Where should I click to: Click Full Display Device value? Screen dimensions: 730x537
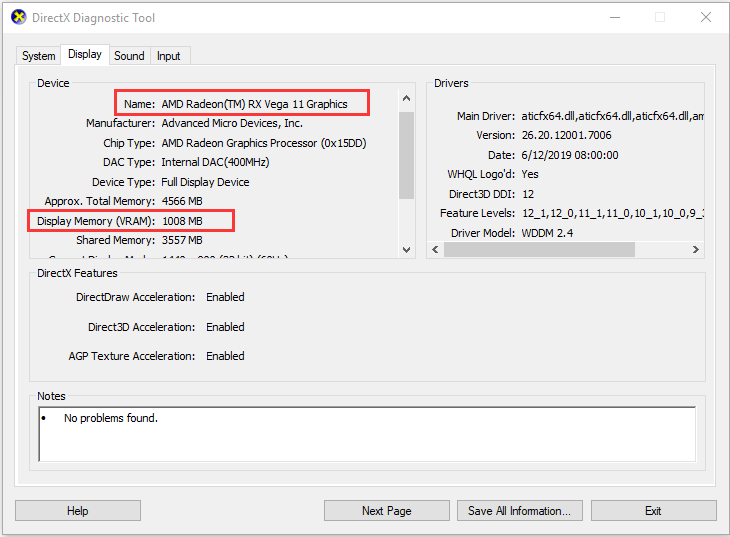205,182
